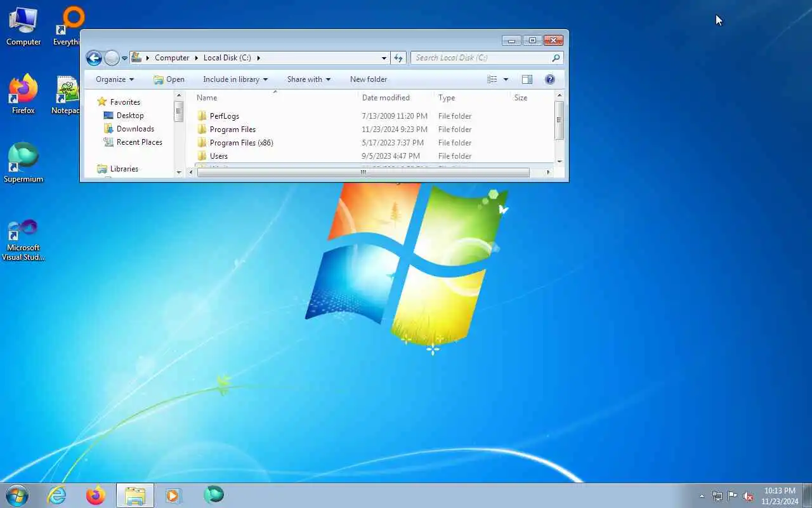Open the recent pages dropdown arrow

coord(124,58)
